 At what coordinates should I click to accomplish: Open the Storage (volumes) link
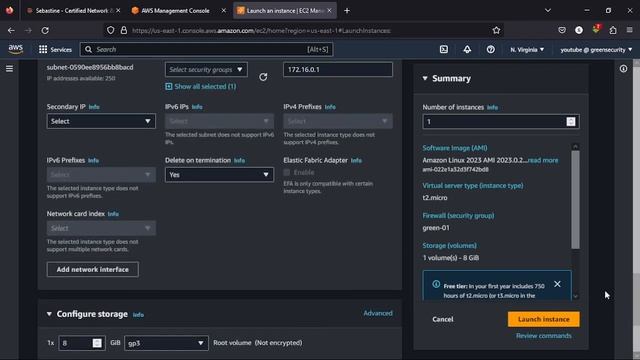(x=449, y=246)
